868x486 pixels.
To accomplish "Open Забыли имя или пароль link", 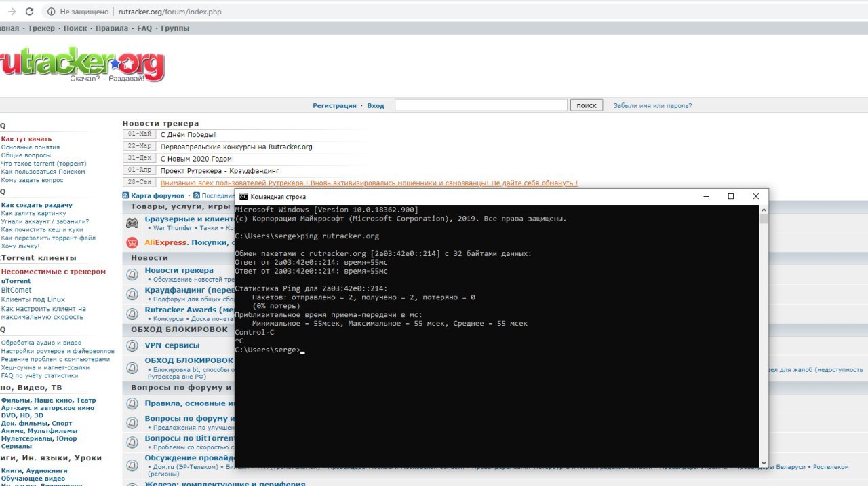I will (x=652, y=105).
